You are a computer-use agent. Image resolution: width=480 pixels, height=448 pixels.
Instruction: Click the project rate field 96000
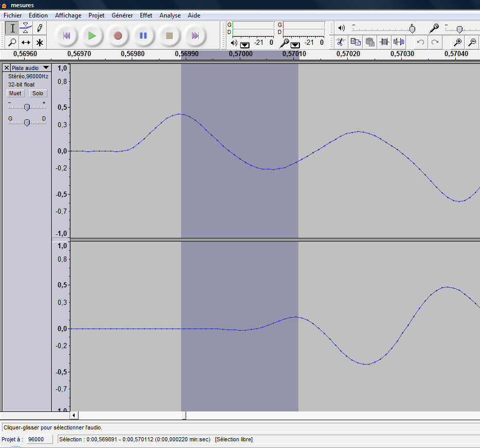tap(40, 439)
